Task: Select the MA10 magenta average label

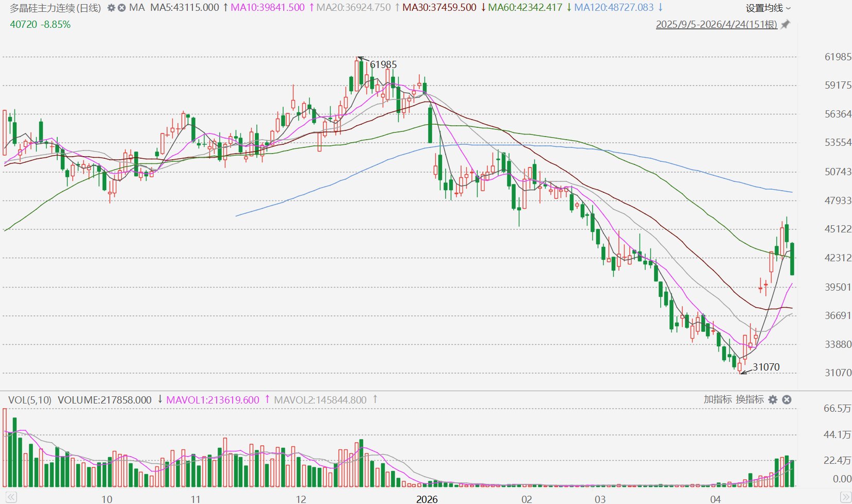Action: (268, 8)
